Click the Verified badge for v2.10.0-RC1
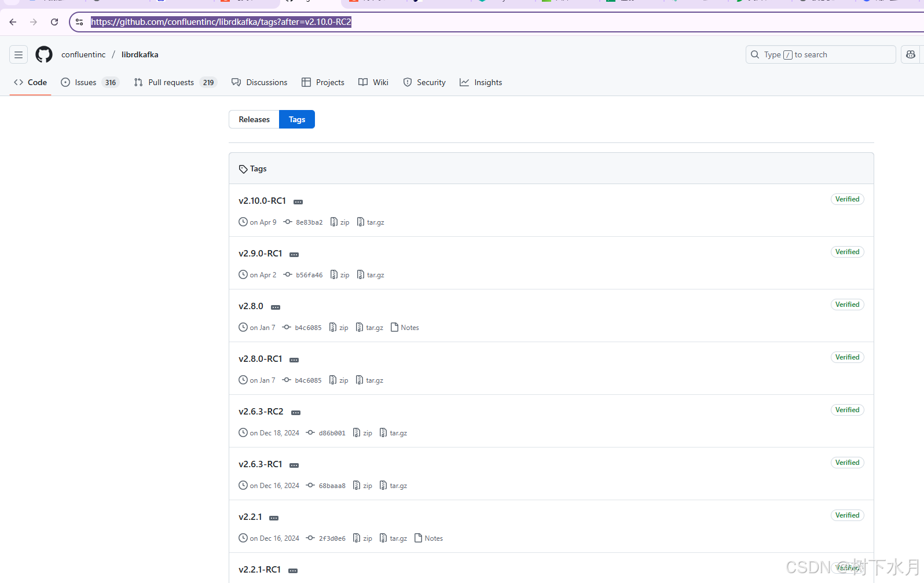The width and height of the screenshot is (924, 583). tap(847, 199)
